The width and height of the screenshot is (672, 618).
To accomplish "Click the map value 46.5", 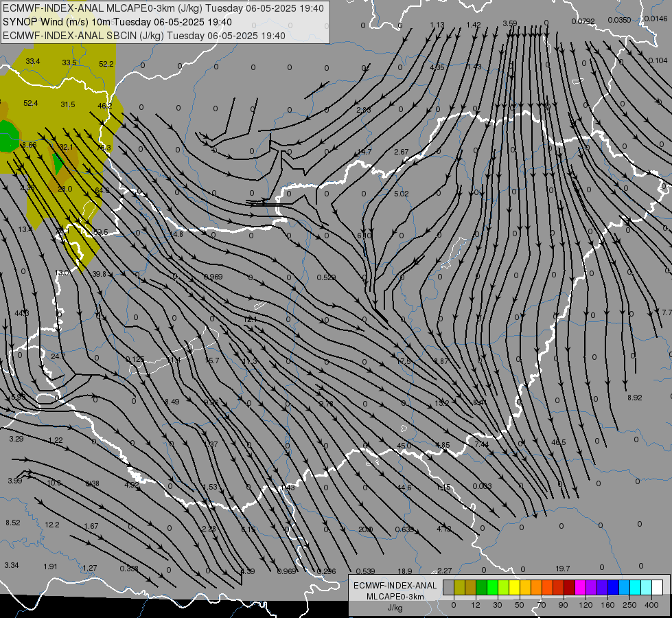I will tap(559, 442).
